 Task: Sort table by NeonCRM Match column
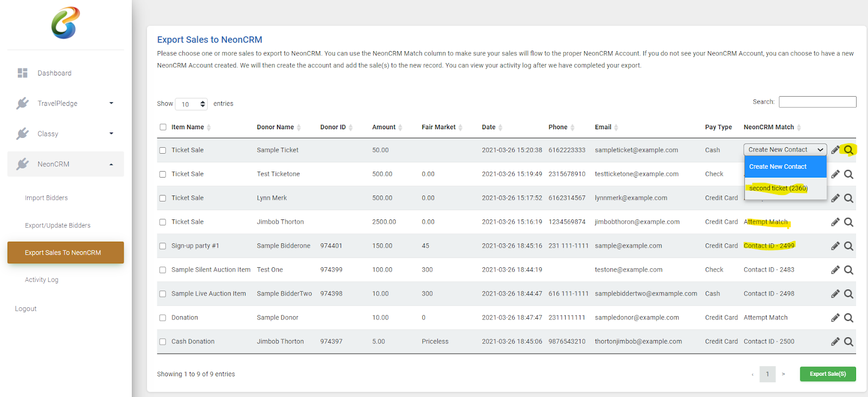(772, 127)
